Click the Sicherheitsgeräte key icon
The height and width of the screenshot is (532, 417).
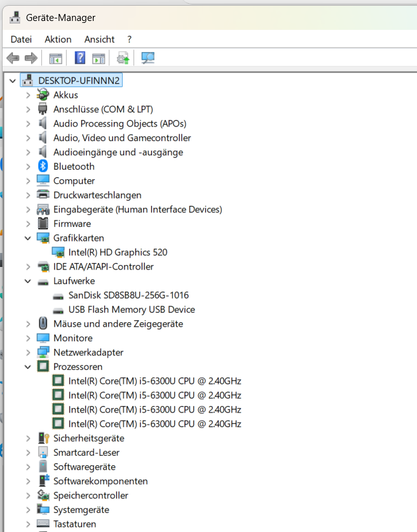click(x=43, y=438)
